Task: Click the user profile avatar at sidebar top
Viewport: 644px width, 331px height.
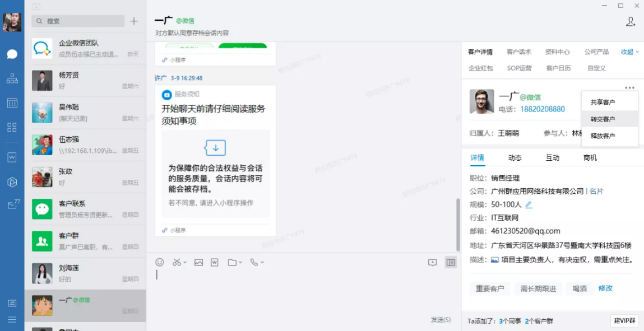Action: click(x=12, y=22)
